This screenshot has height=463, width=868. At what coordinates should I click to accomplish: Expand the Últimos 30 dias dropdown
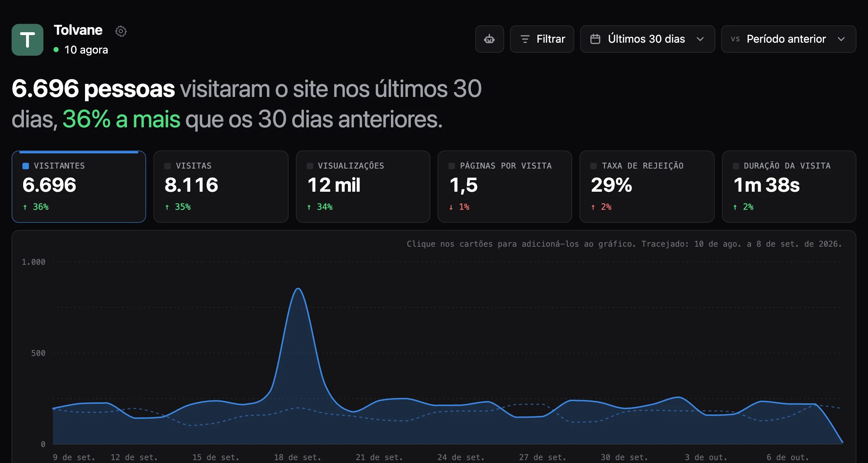pos(647,39)
